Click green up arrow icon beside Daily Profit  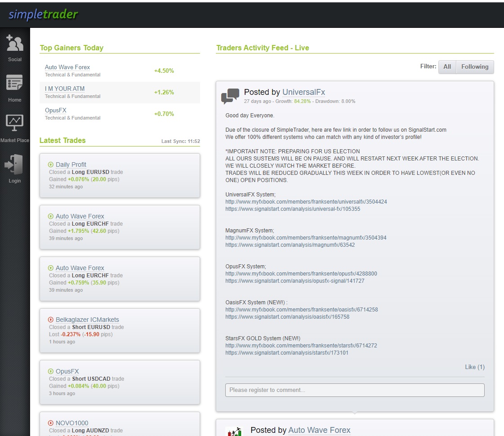(51, 165)
